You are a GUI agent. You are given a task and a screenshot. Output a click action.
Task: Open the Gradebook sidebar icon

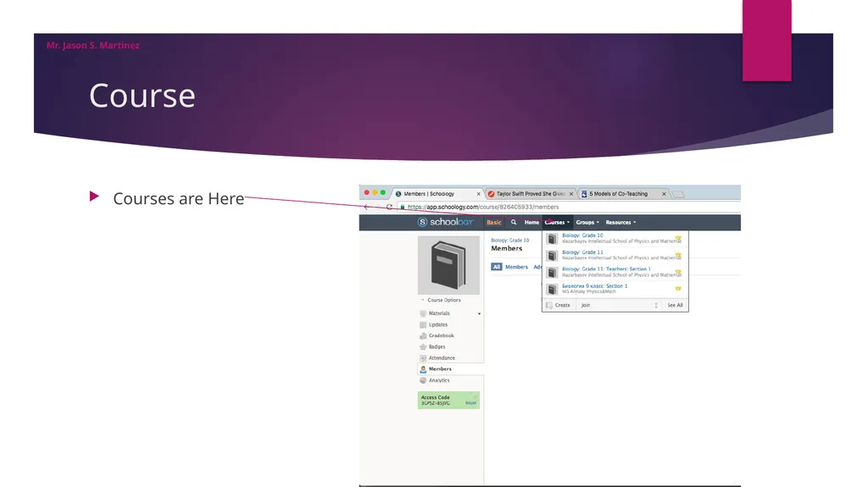click(423, 336)
